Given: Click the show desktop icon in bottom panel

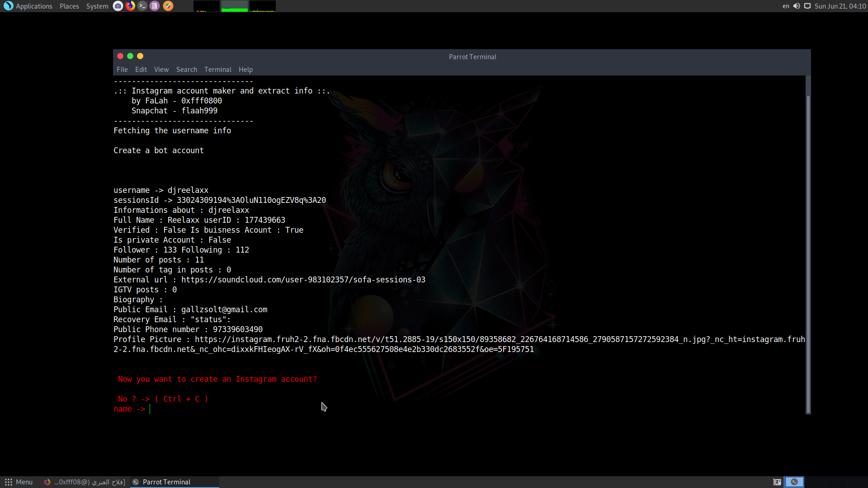Looking at the screenshot, I should [777, 482].
